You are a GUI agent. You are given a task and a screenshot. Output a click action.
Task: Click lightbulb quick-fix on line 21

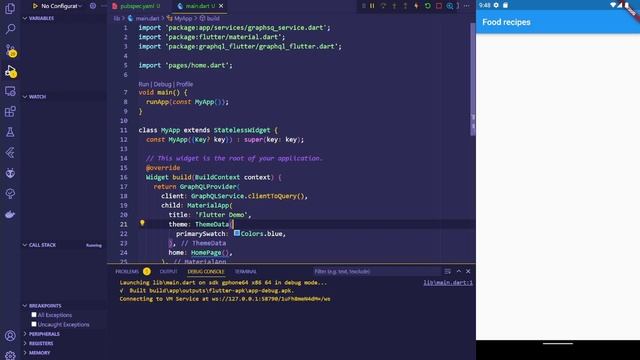[x=142, y=223]
